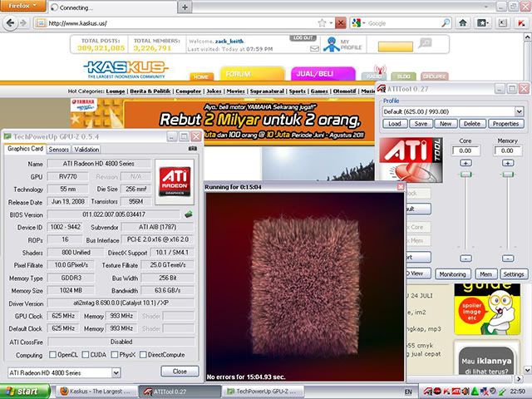Open Kaskus FORUM tab
Screen dimensions: 532x399
[x=252, y=74]
